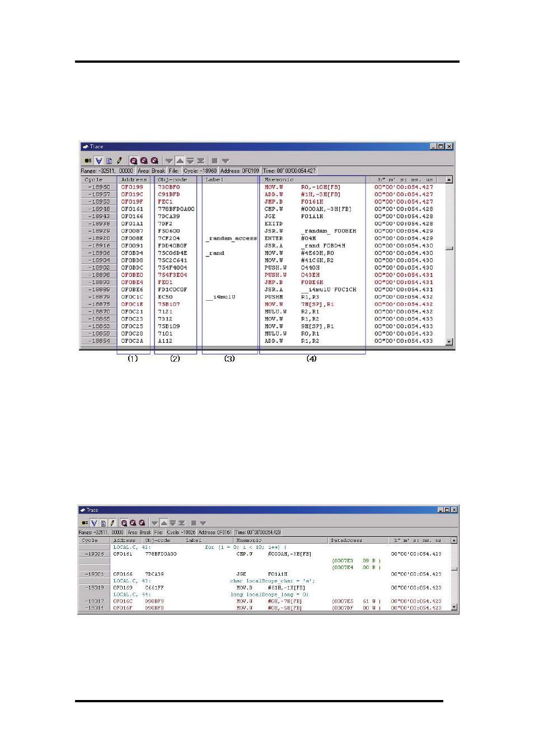Click down-triangle forward icon, Trace window cycle -19026
This screenshot has width=534, height=756.
pyautogui.click(x=154, y=523)
